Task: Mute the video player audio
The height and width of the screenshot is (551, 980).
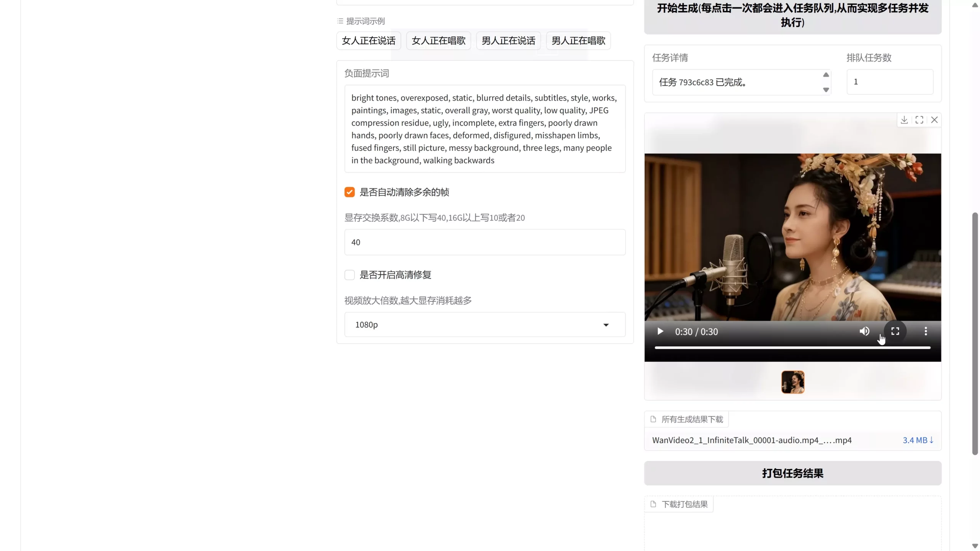Action: pyautogui.click(x=864, y=331)
